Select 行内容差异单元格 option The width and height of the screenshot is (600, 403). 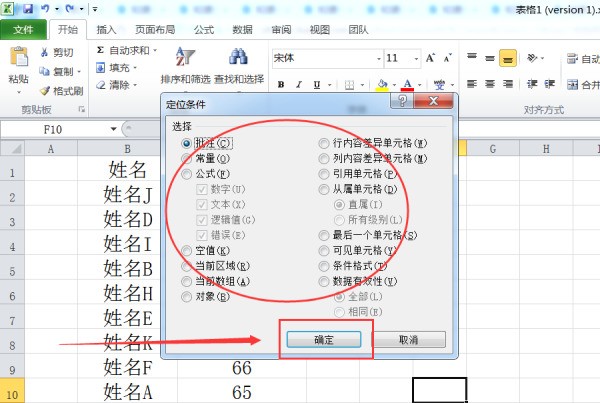[x=324, y=144]
